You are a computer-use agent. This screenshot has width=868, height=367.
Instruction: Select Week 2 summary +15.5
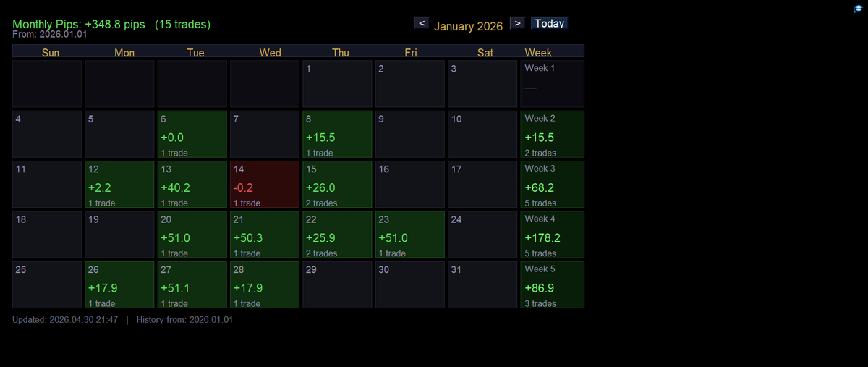[x=552, y=134]
